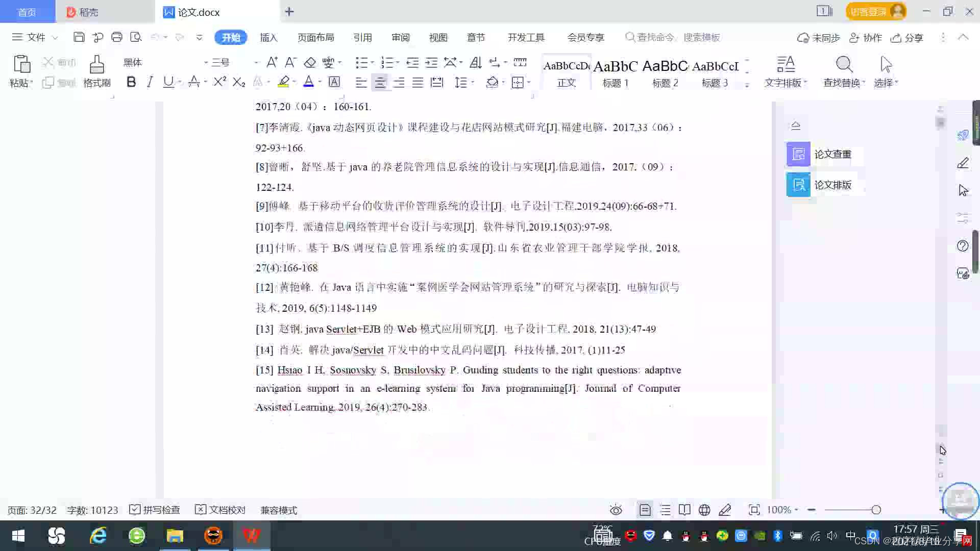The image size is (980, 551).
Task: Toggle eye protection mode icon
Action: pos(616,510)
